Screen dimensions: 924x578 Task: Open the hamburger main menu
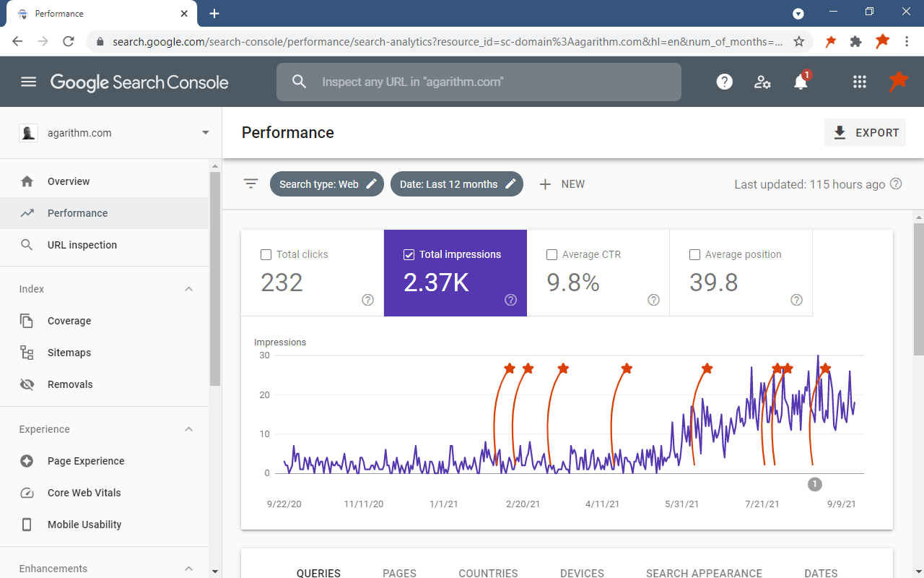[x=28, y=82]
